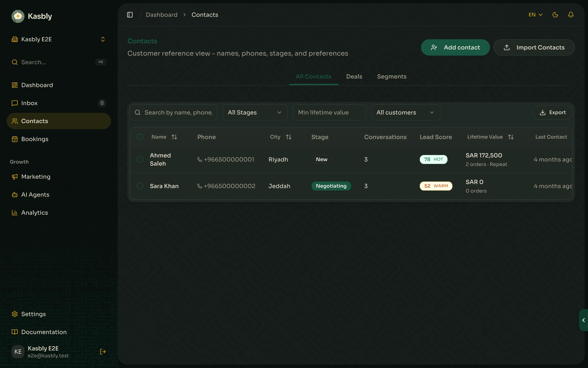Click the ⌘K shortcut badge
588x368 pixels.
(101, 62)
